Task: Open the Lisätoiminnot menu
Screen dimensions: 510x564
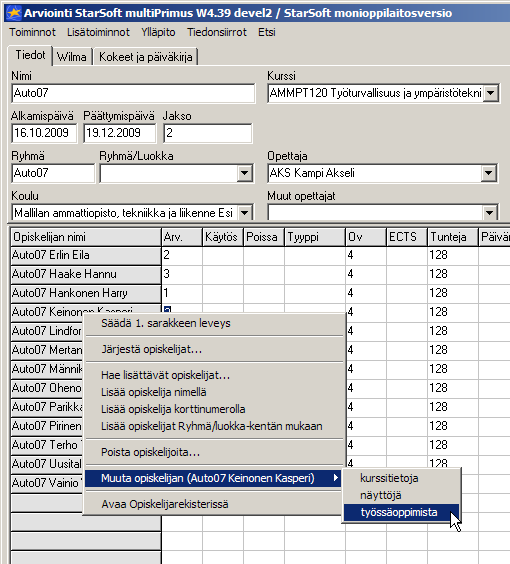Action: (98, 32)
